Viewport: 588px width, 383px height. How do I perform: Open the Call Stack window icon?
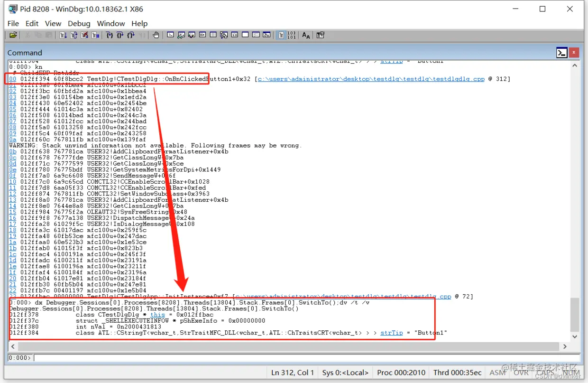224,35
